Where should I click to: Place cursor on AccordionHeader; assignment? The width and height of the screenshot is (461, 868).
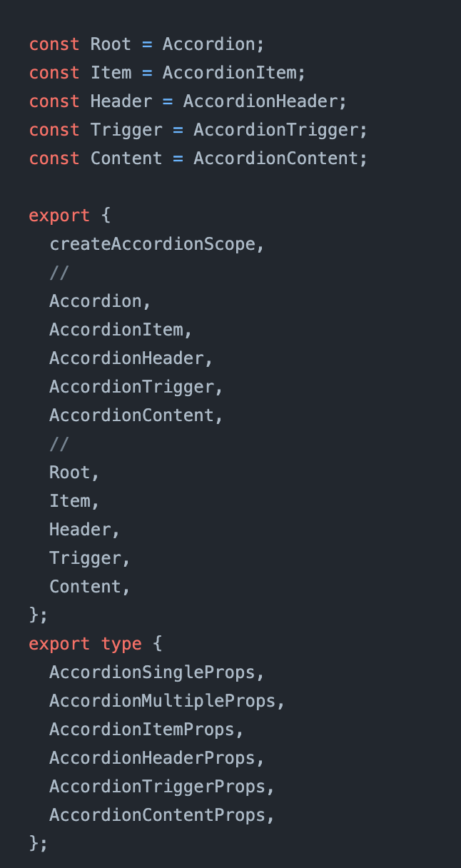tap(265, 101)
